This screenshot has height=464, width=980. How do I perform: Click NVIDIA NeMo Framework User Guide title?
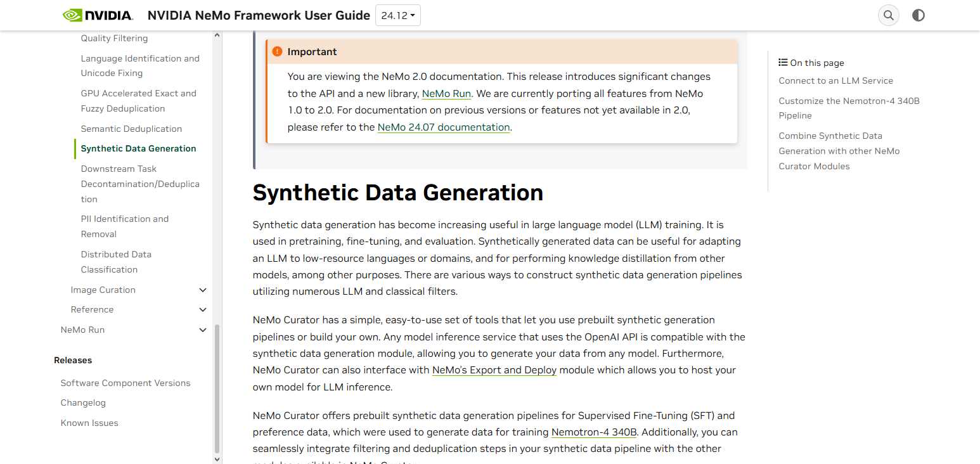259,15
